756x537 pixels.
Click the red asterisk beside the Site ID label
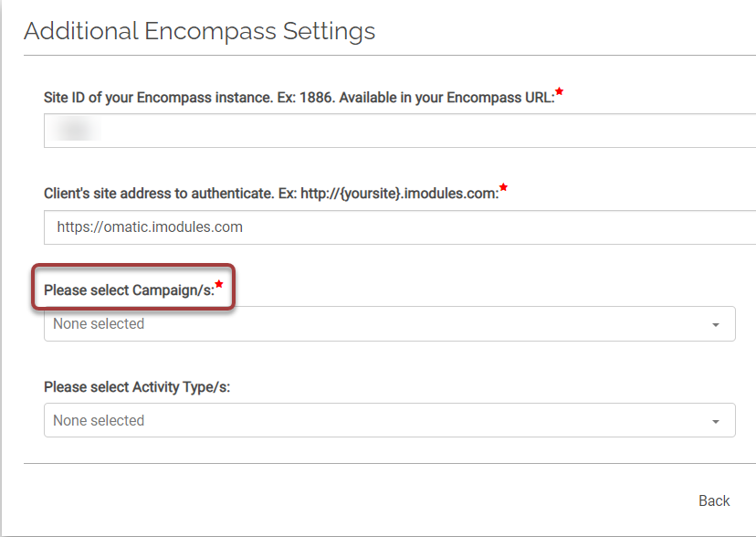(x=559, y=92)
